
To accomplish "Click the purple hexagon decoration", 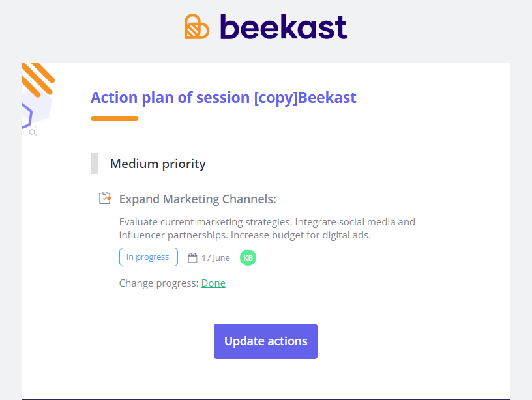I will pyautogui.click(x=29, y=115).
